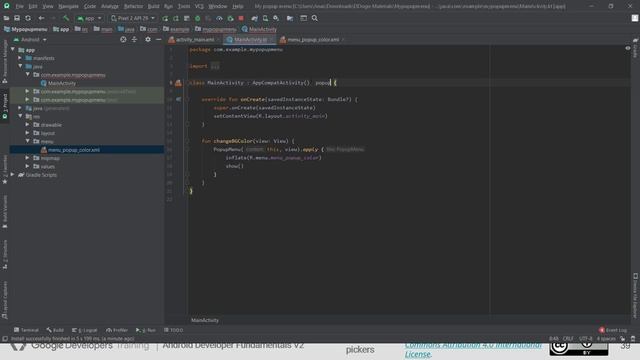
Task: Click the Select Opened File target icon
Action: click(123, 40)
